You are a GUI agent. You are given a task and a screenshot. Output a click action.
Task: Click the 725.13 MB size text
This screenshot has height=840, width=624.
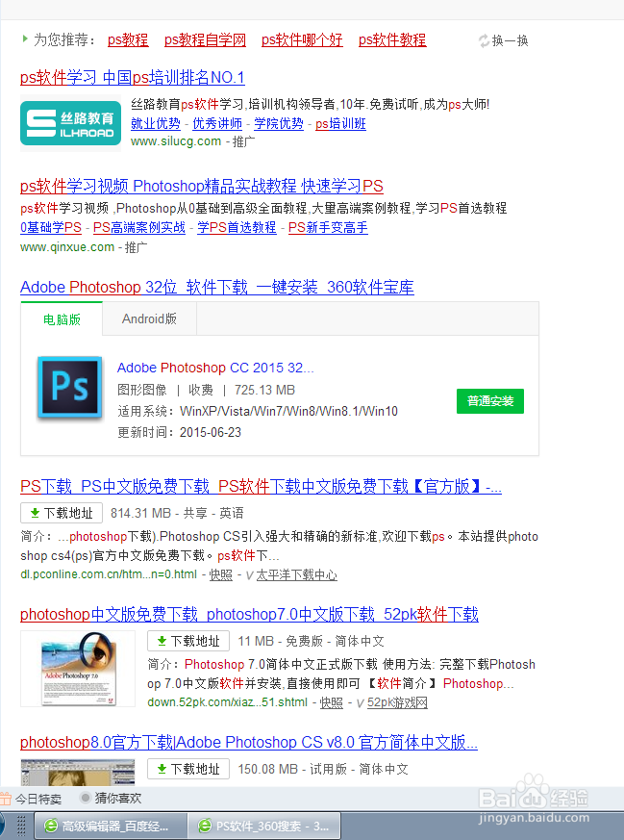(265, 390)
